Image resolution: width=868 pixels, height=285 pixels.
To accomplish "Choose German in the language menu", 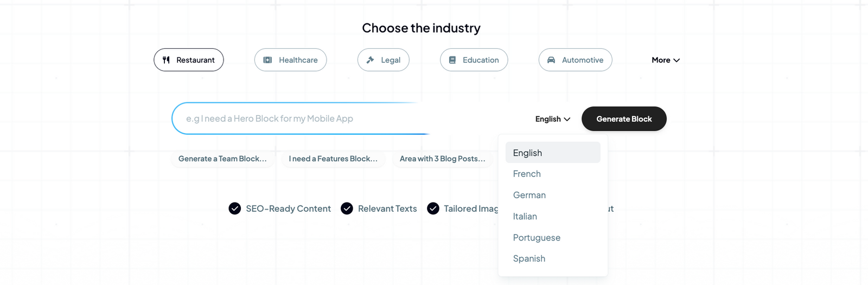I will (529, 195).
